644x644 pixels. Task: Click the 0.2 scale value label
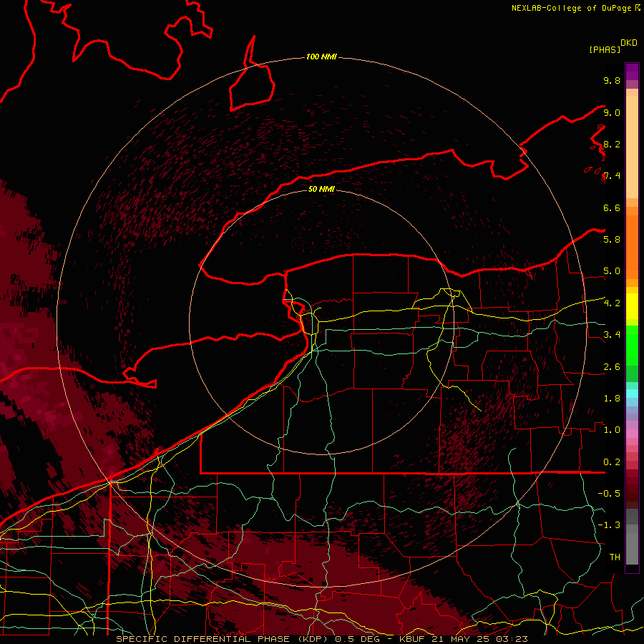(612, 462)
